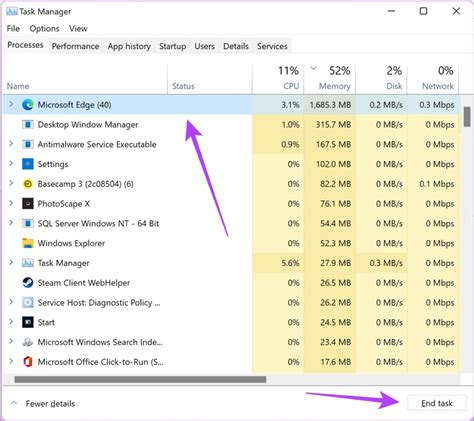Image resolution: width=474 pixels, height=421 pixels.
Task: Sort by the Memory column header
Action: 330,79
